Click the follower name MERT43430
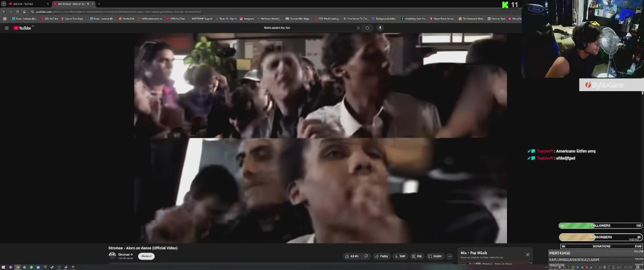This screenshot has height=270, width=644. (559, 253)
